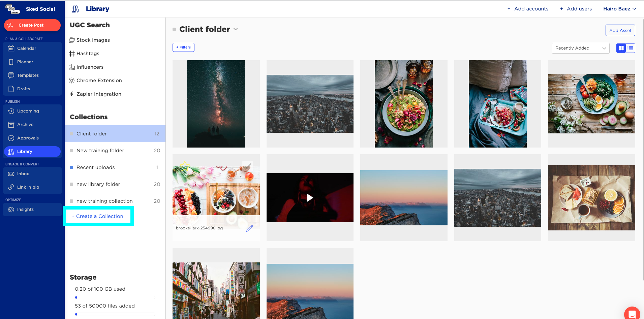Open the Recently Added sort dropdown
Screen dimensions: 644x319
pyautogui.click(x=580, y=48)
